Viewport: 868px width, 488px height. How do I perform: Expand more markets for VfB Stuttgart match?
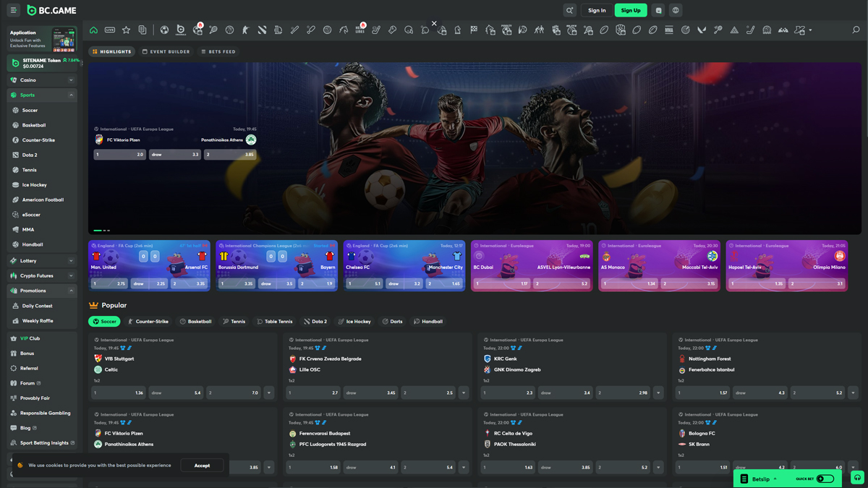(x=269, y=393)
